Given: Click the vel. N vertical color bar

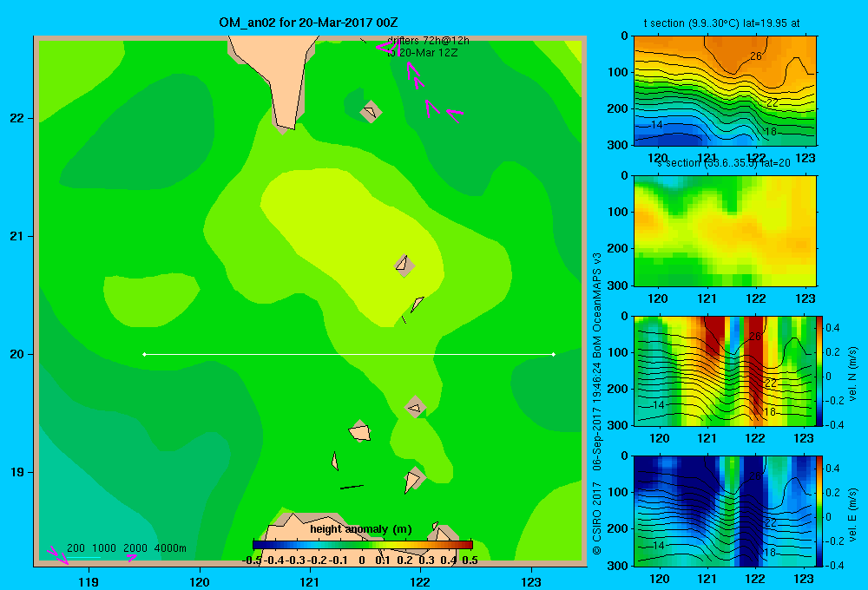Looking at the screenshot, I should 819,370.
